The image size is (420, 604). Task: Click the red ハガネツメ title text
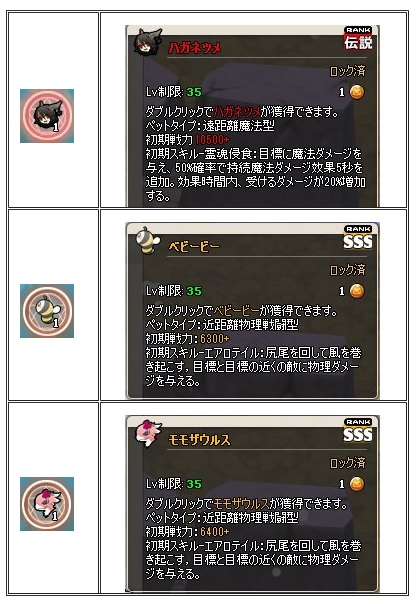pyautogui.click(x=195, y=48)
